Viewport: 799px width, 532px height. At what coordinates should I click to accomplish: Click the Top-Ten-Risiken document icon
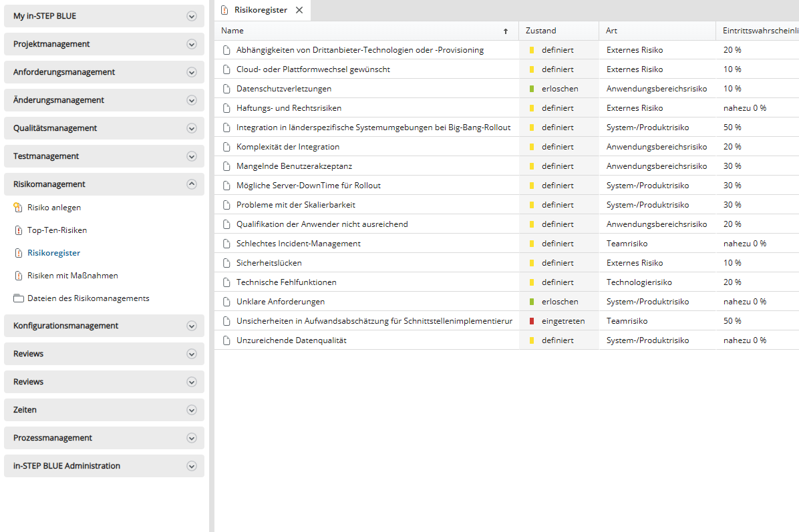coord(18,230)
